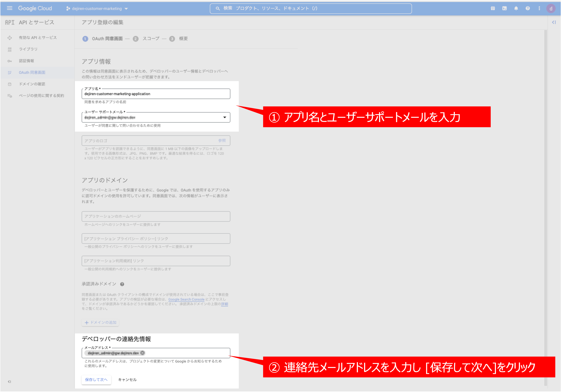Open the user account avatar d

point(551,9)
